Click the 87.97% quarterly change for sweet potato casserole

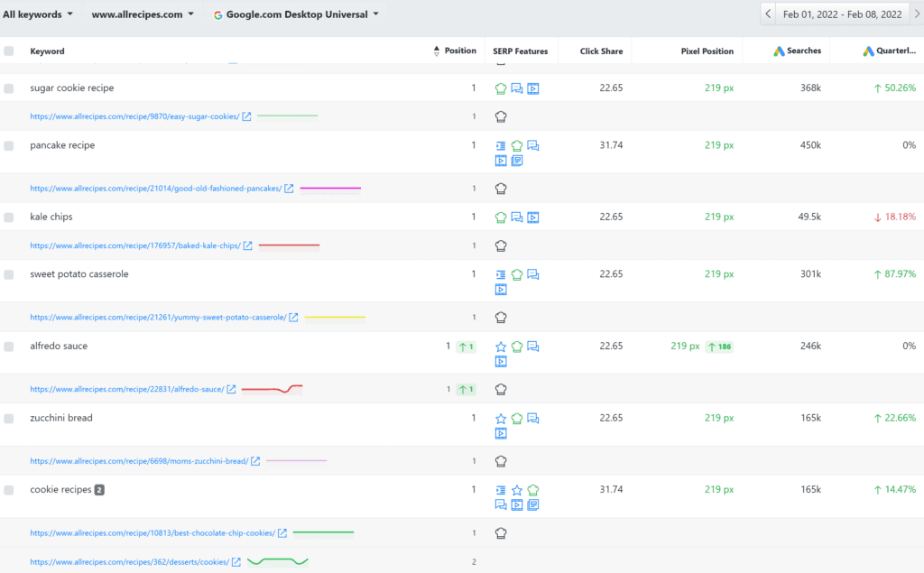pos(894,274)
